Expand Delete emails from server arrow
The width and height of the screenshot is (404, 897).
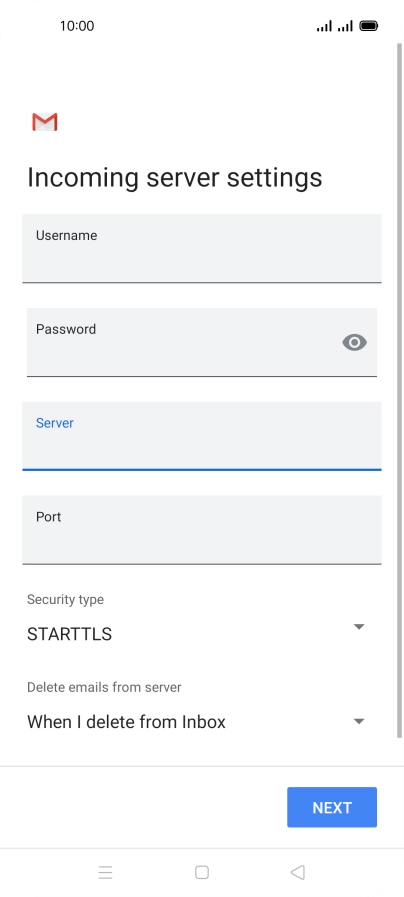point(359,721)
